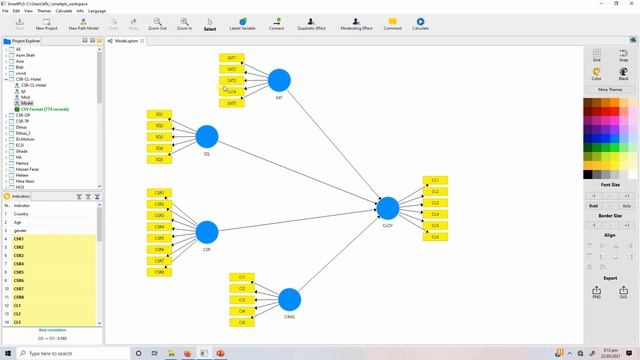Expand the Hina Nazir project

[x=6, y=181]
